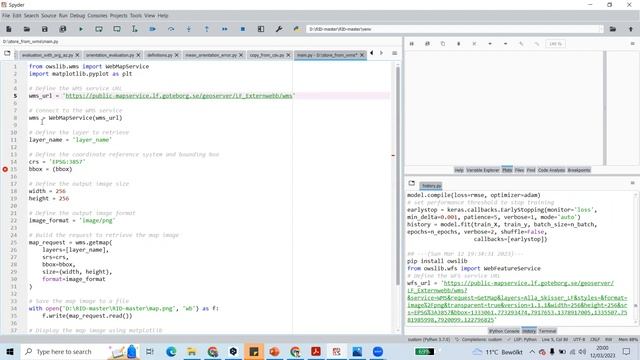The image size is (640, 360).
Task: Browse tabs in the editor pane
Action: point(7,53)
